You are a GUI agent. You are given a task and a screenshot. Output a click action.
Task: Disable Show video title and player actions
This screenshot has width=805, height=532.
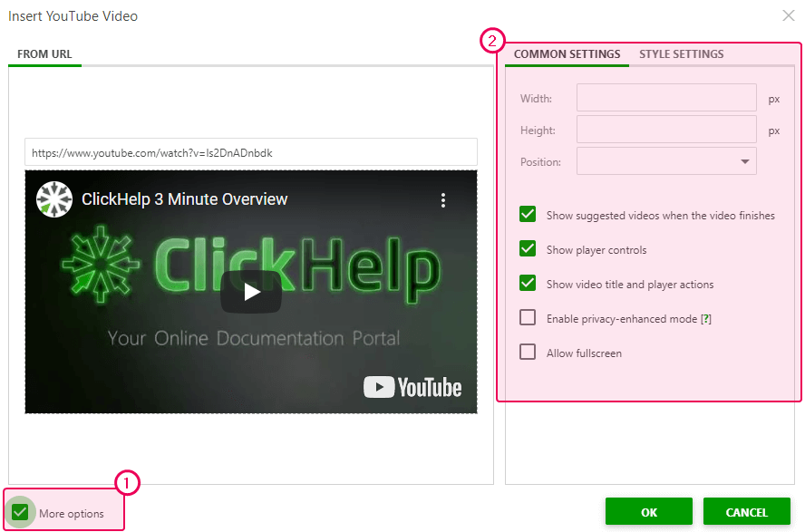(x=527, y=283)
